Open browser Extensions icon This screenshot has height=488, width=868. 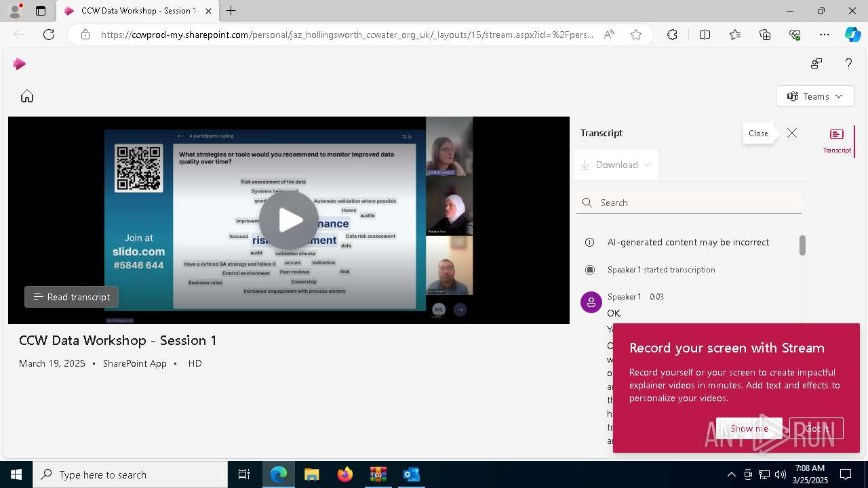pos(672,35)
